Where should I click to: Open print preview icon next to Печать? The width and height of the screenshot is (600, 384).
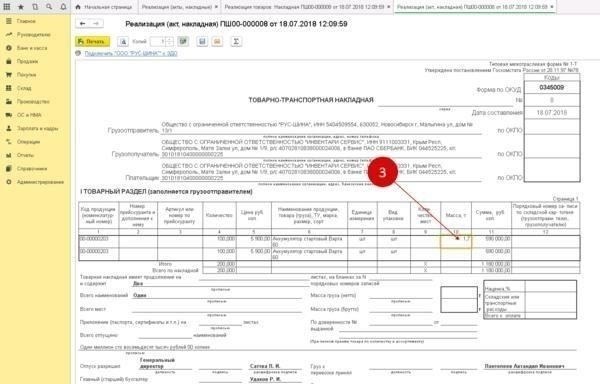point(123,41)
